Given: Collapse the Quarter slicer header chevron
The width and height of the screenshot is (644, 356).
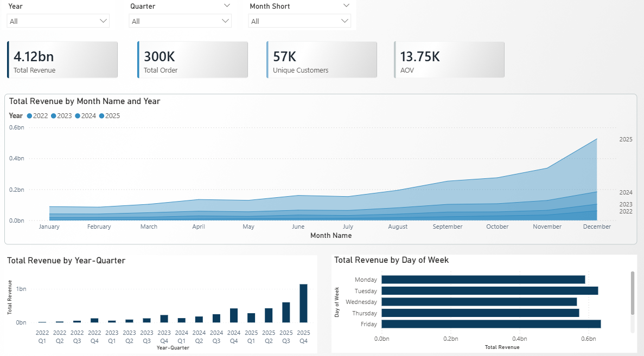Looking at the screenshot, I should (227, 6).
